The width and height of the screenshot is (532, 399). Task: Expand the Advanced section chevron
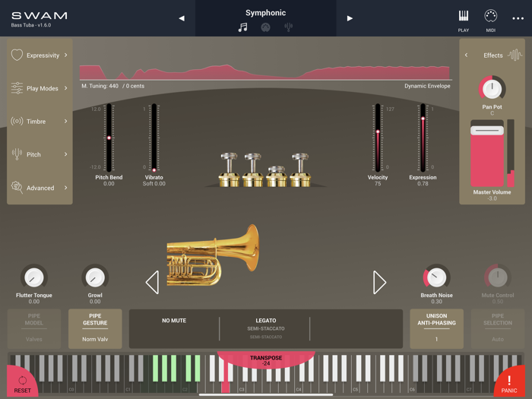click(x=66, y=187)
